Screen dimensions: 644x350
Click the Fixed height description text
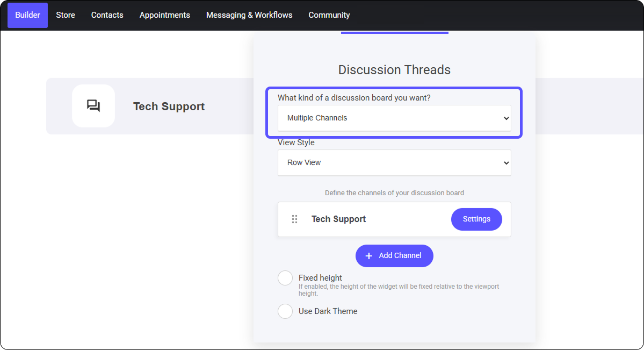click(x=399, y=290)
